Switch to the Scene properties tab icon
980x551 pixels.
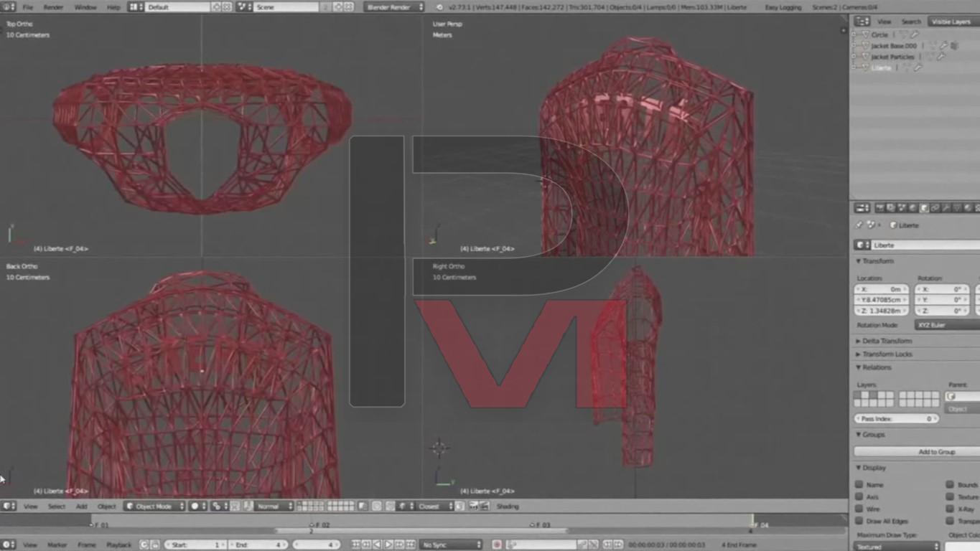coord(902,208)
